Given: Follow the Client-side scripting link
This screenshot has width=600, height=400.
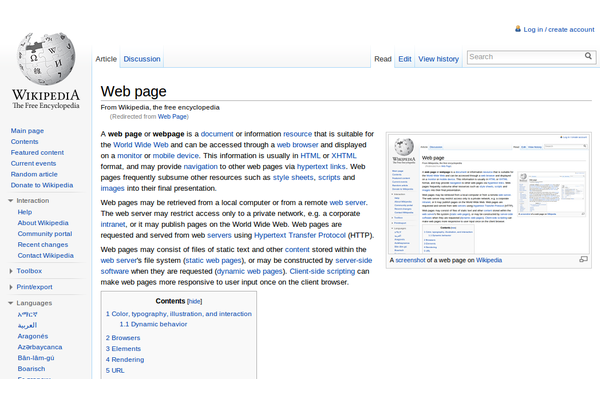Looking at the screenshot, I should 322,271.
